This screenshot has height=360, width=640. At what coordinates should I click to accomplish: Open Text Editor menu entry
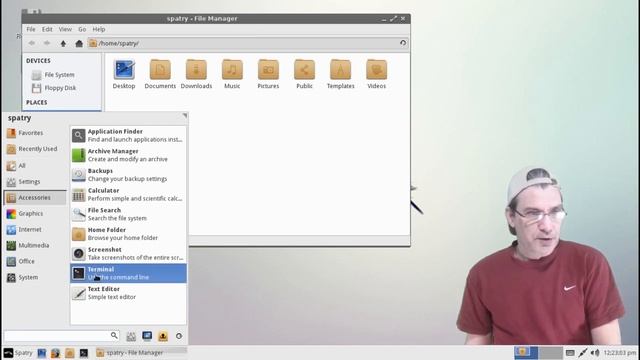pyautogui.click(x=128, y=293)
